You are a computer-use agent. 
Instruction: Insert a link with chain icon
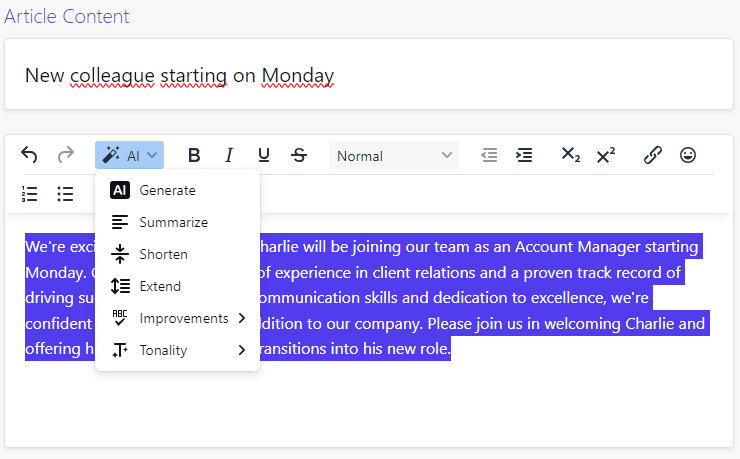653,155
